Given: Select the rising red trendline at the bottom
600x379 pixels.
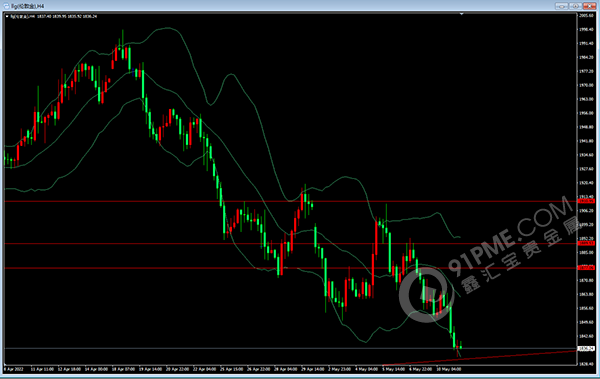Looking at the screenshot, I should [479, 358].
